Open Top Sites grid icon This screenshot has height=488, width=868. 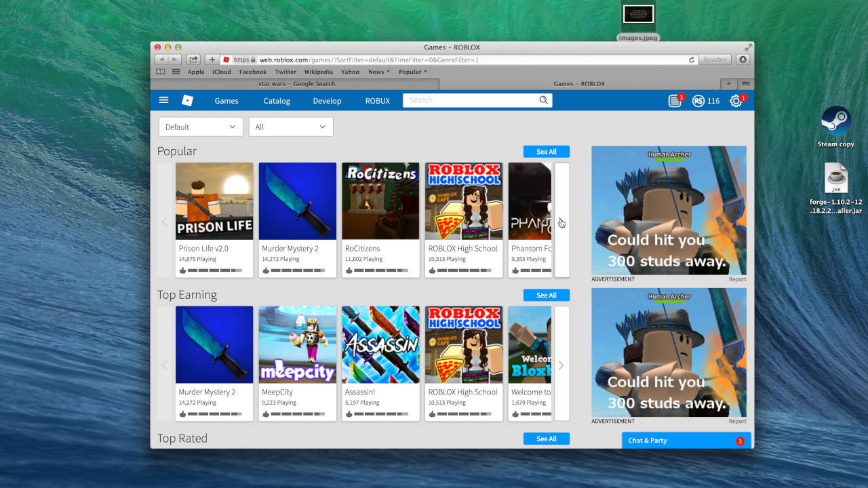(x=176, y=72)
